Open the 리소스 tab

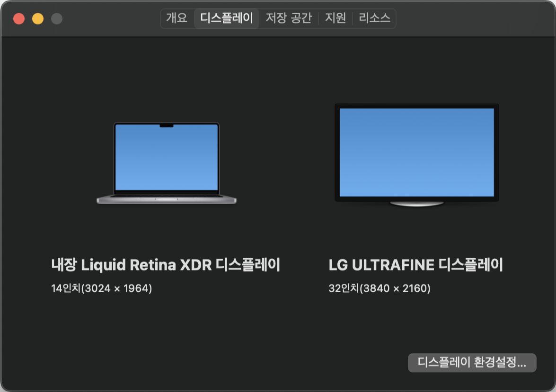(374, 18)
